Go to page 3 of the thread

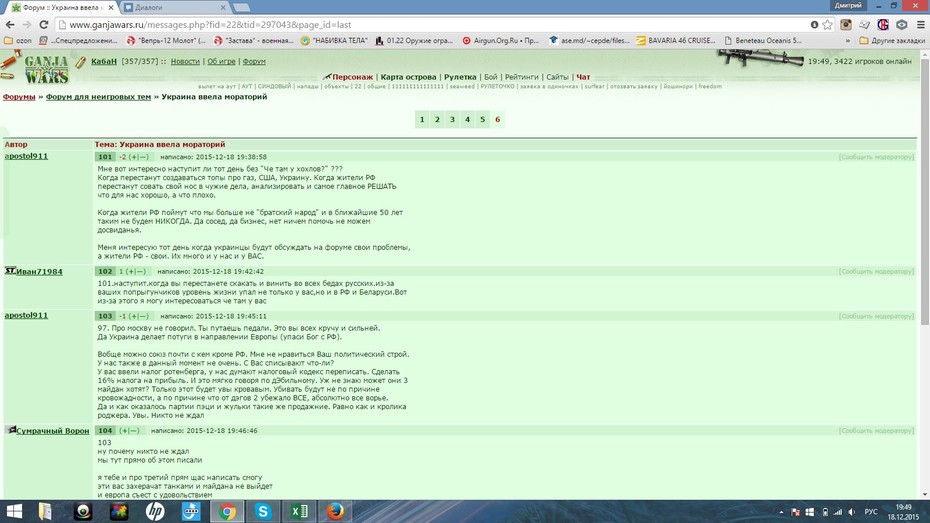point(452,119)
